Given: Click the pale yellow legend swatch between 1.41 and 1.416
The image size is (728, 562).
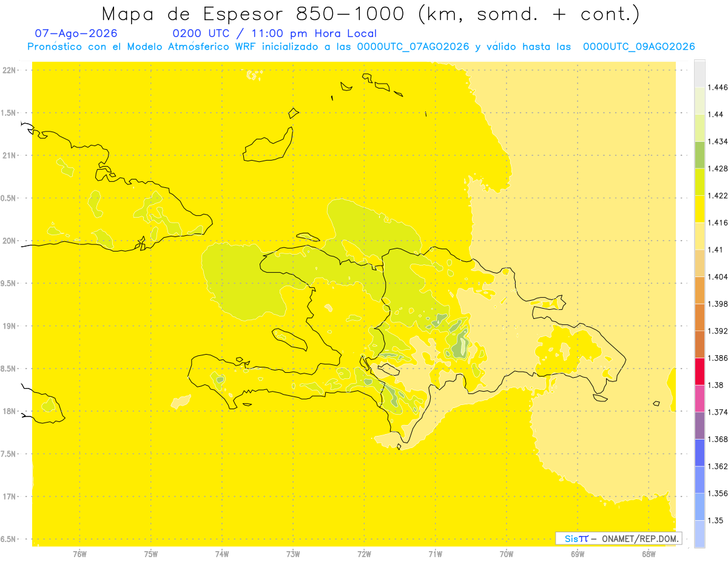Looking at the screenshot, I should (x=699, y=236).
